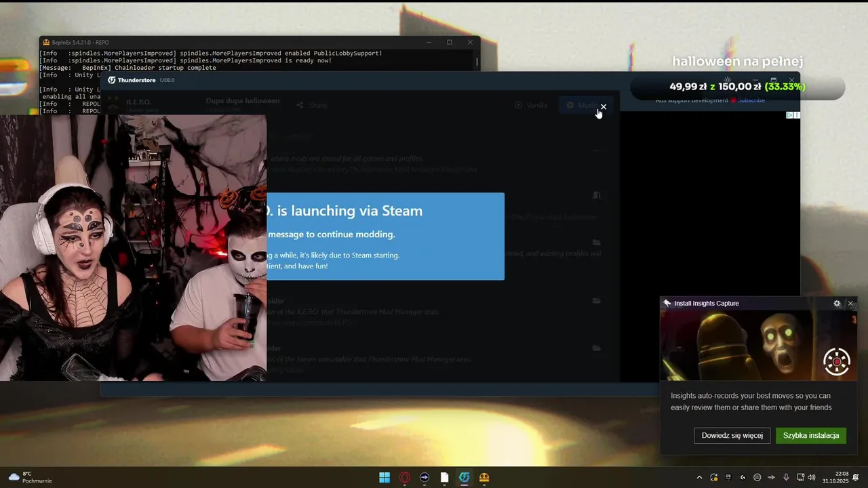The width and height of the screenshot is (868, 488).
Task: Click the circular tray icon beside Epic
Action: (x=743, y=477)
